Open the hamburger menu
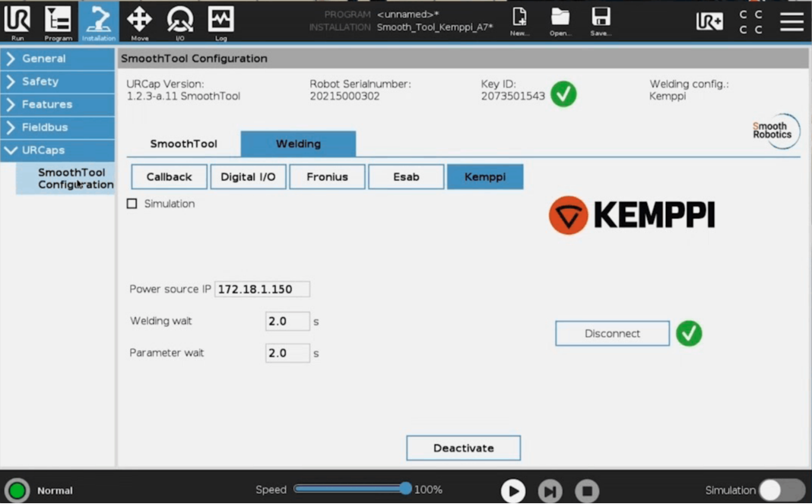This screenshot has height=504, width=812. tap(791, 21)
